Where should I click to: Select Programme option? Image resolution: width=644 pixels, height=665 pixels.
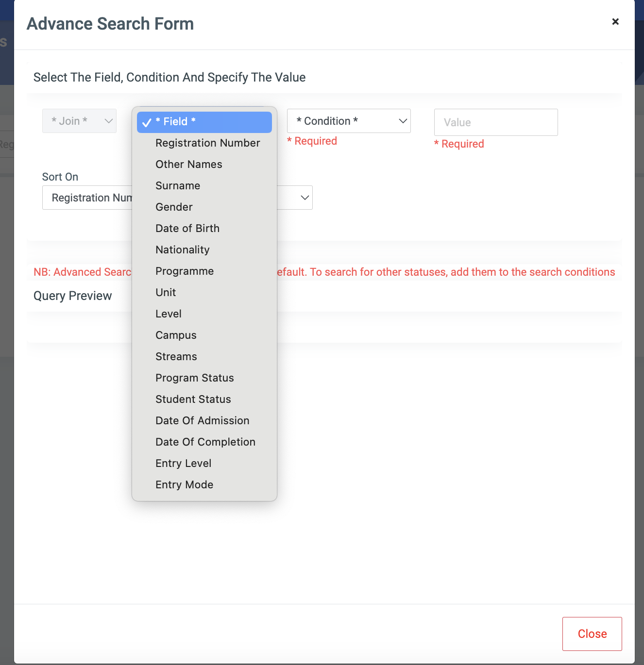(x=204, y=271)
